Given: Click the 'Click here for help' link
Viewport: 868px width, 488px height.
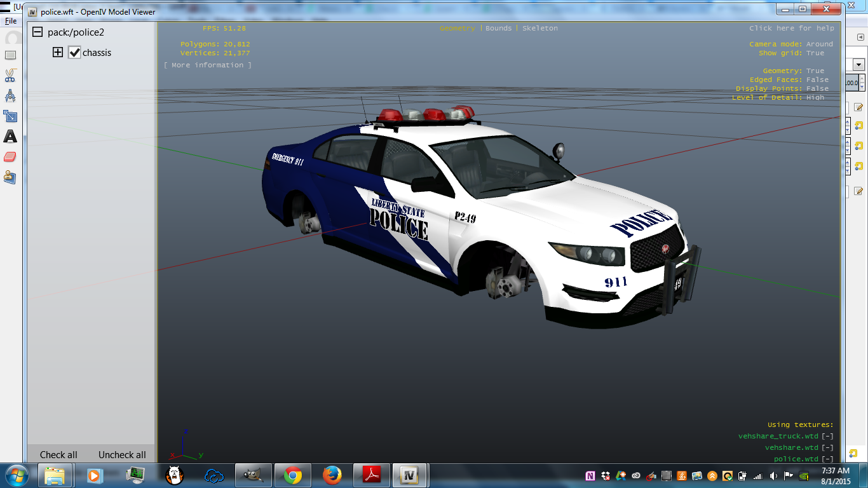Looking at the screenshot, I should (x=791, y=29).
